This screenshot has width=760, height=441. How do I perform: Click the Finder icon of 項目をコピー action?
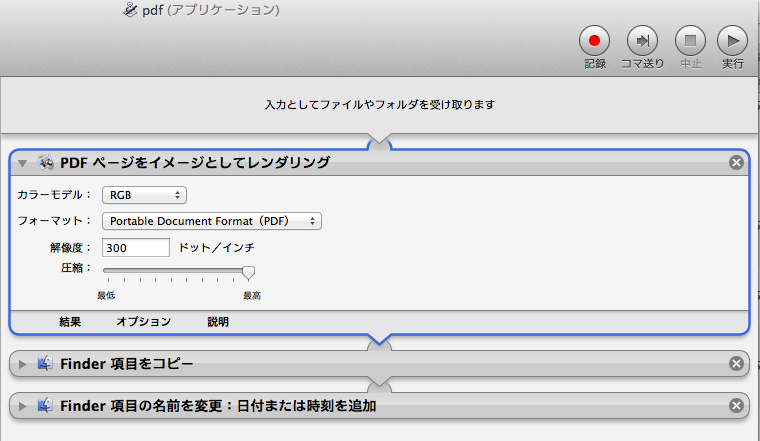45,363
